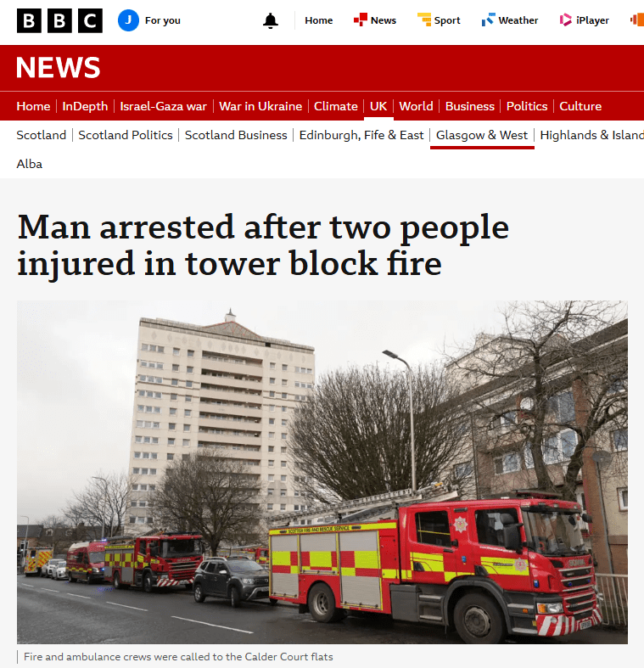The width and height of the screenshot is (644, 668).
Task: Click the fire engine article photo
Action: coord(322,472)
